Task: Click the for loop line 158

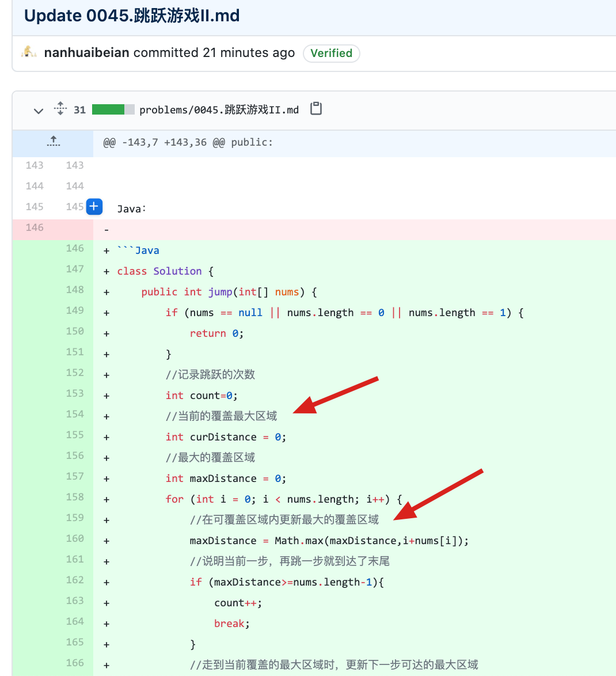Action: 284,499
